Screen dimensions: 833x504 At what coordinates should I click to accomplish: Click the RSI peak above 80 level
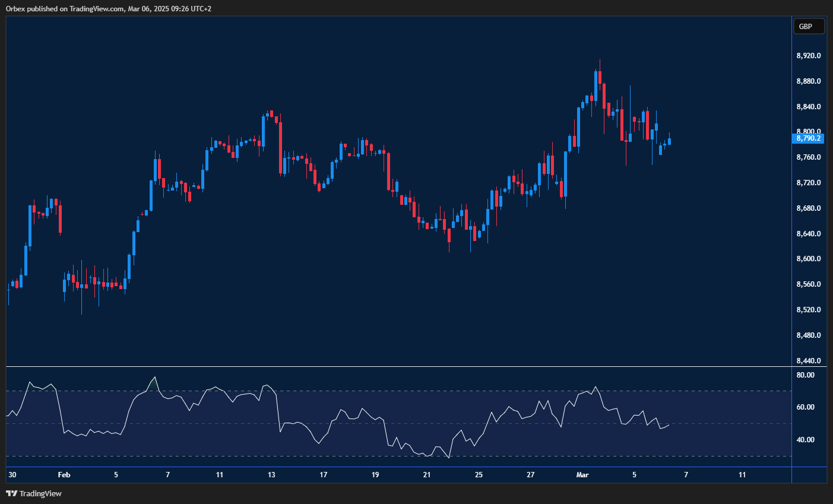(x=155, y=378)
